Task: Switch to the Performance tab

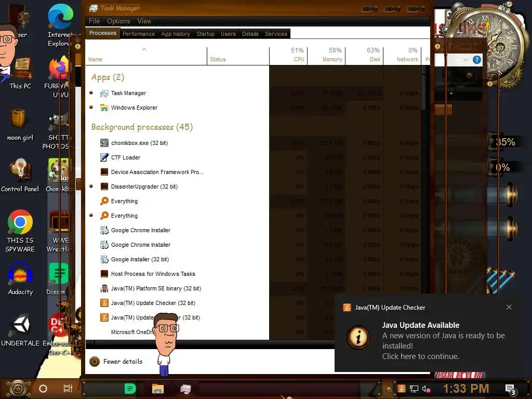Action: click(x=138, y=34)
